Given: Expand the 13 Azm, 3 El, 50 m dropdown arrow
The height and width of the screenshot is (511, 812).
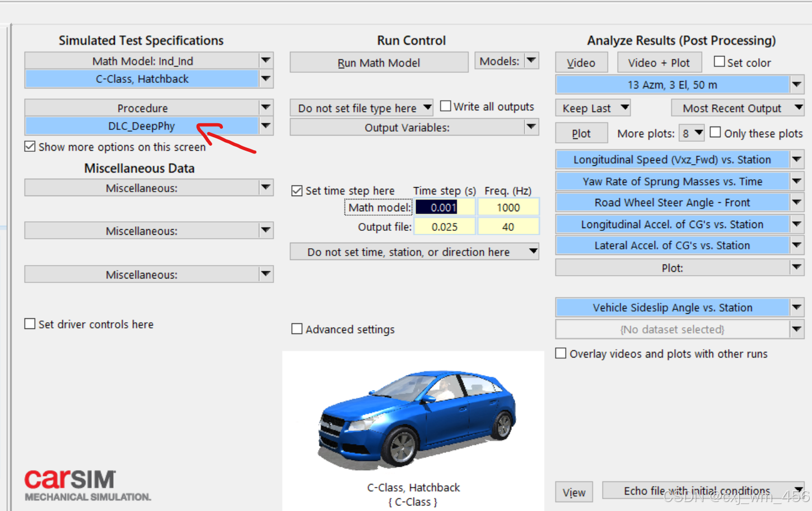Looking at the screenshot, I should 797,85.
